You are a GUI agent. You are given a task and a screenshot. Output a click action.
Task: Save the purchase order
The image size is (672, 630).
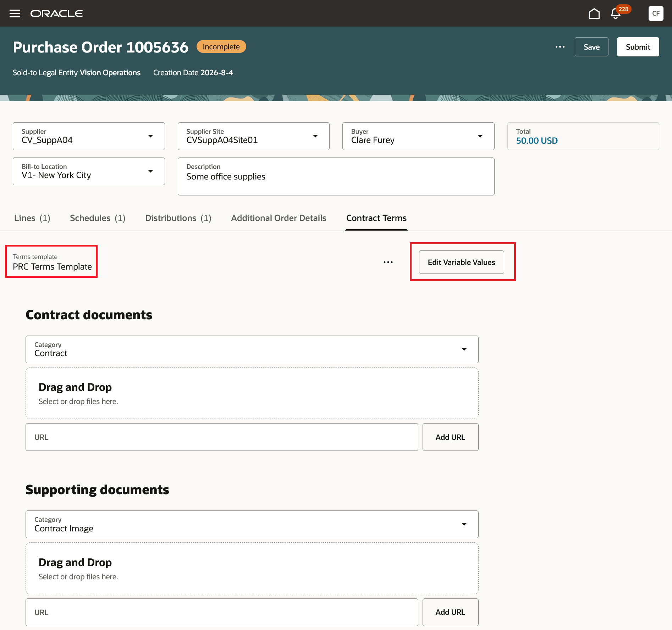coord(591,47)
